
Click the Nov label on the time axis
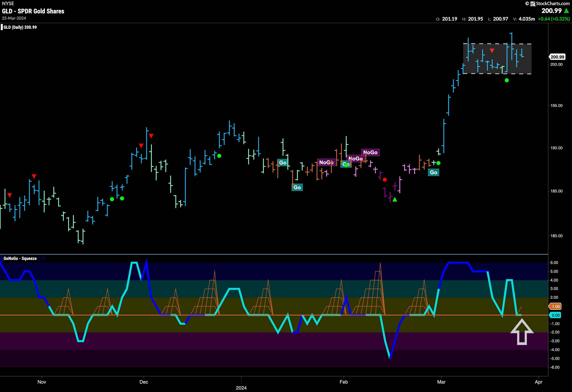[x=42, y=382]
